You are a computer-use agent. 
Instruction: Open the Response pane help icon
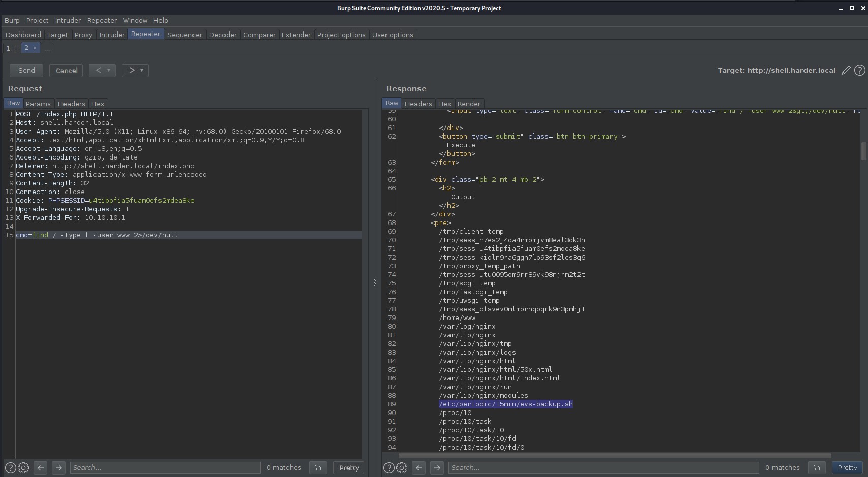(x=389, y=468)
